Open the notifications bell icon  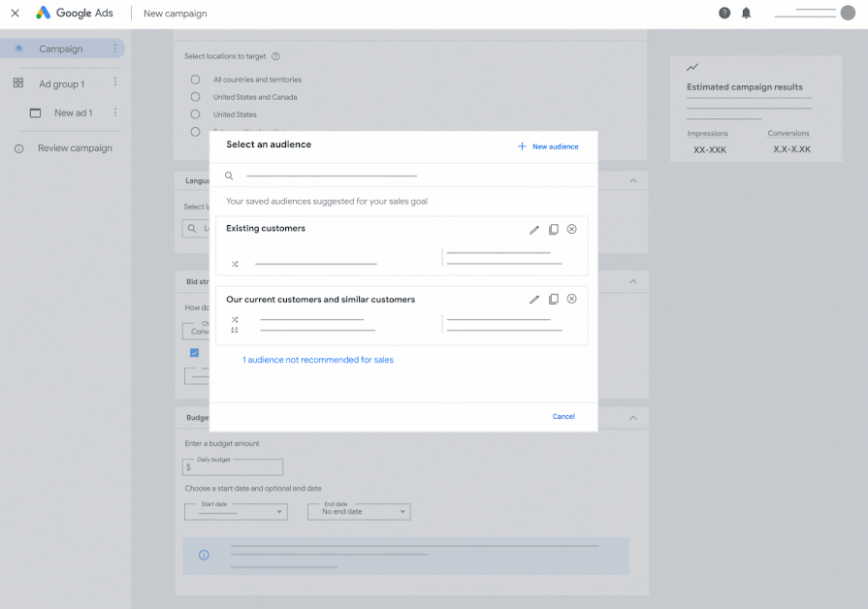[746, 13]
